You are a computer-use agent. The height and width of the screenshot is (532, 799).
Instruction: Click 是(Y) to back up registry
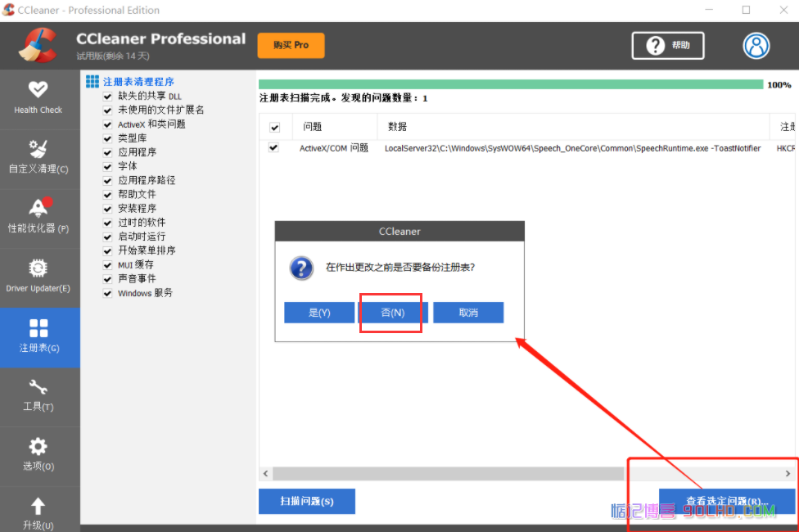point(319,313)
